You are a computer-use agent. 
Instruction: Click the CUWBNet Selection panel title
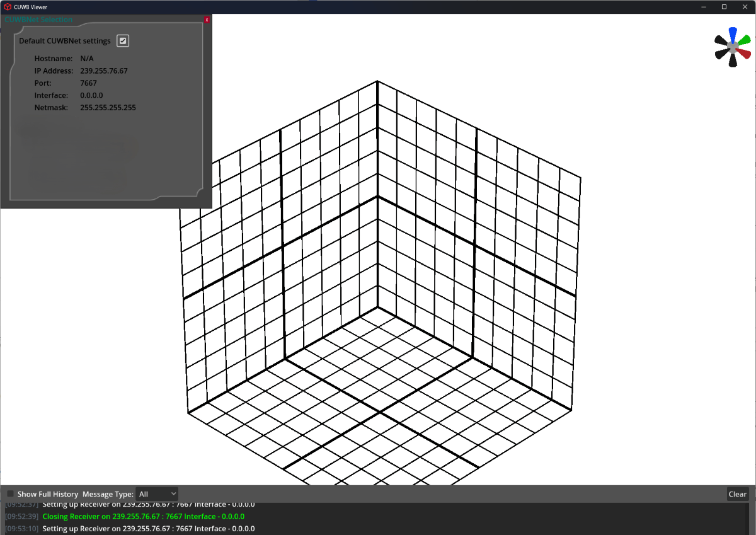pyautogui.click(x=38, y=20)
